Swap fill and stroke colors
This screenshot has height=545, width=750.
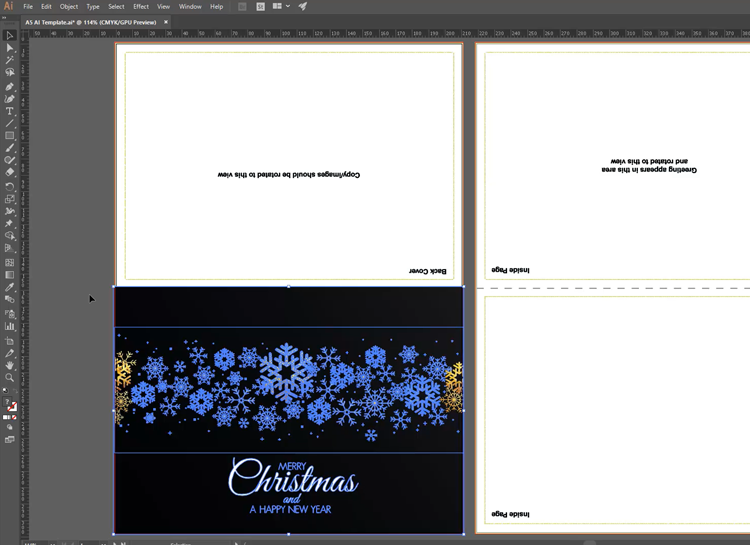coord(15,390)
